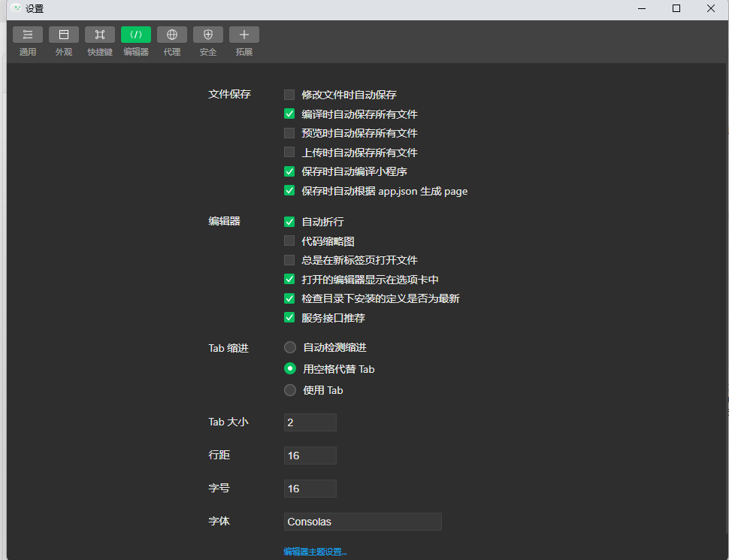Screen dimensions: 729x560
Task: Click the Tab 缩进 section label
Action: pos(228,348)
